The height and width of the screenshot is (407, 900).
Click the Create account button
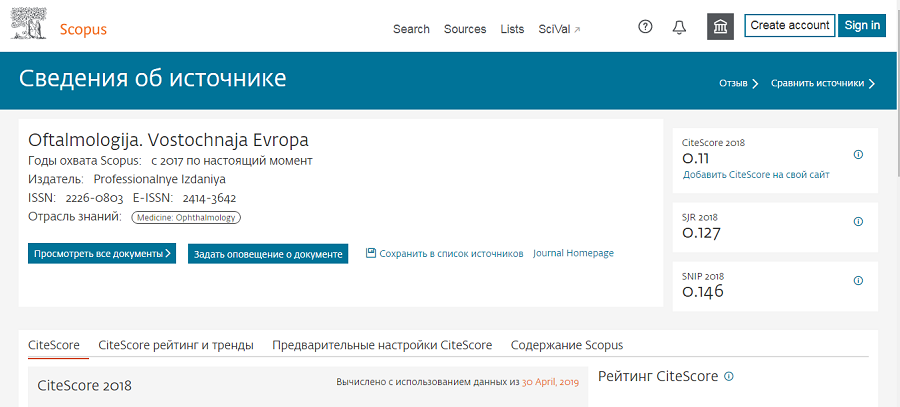click(790, 25)
